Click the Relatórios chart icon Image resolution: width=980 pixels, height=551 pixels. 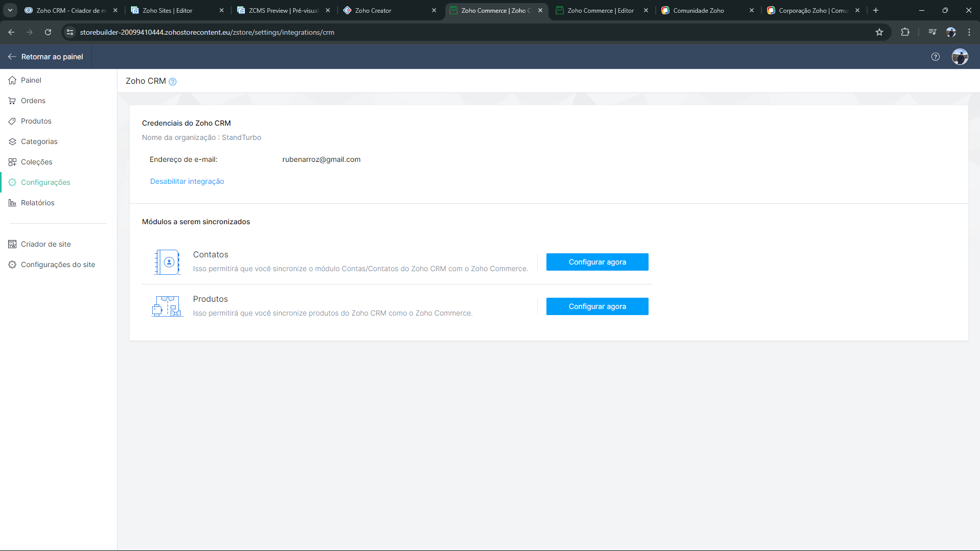click(x=12, y=203)
